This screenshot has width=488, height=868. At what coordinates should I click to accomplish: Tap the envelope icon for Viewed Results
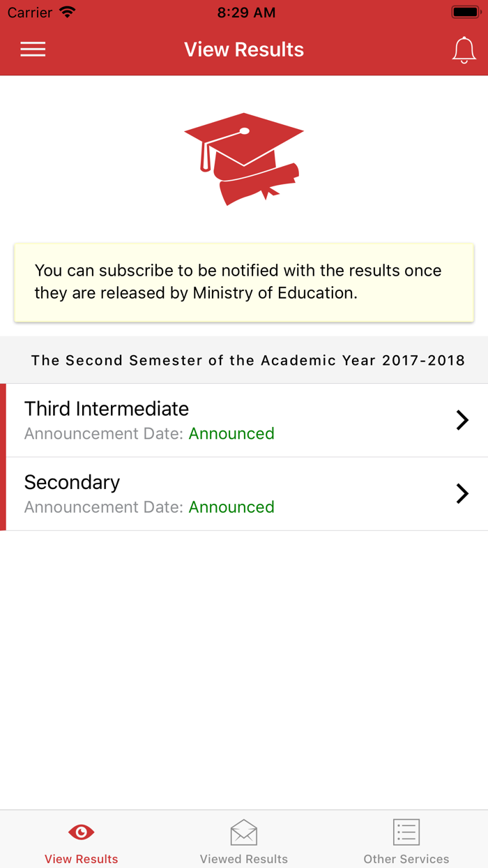243,832
